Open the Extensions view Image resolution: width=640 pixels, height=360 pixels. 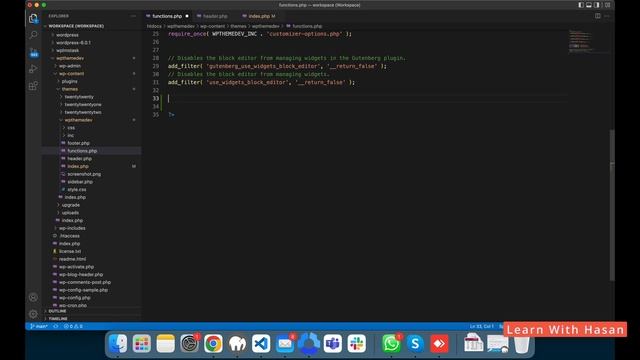click(33, 86)
